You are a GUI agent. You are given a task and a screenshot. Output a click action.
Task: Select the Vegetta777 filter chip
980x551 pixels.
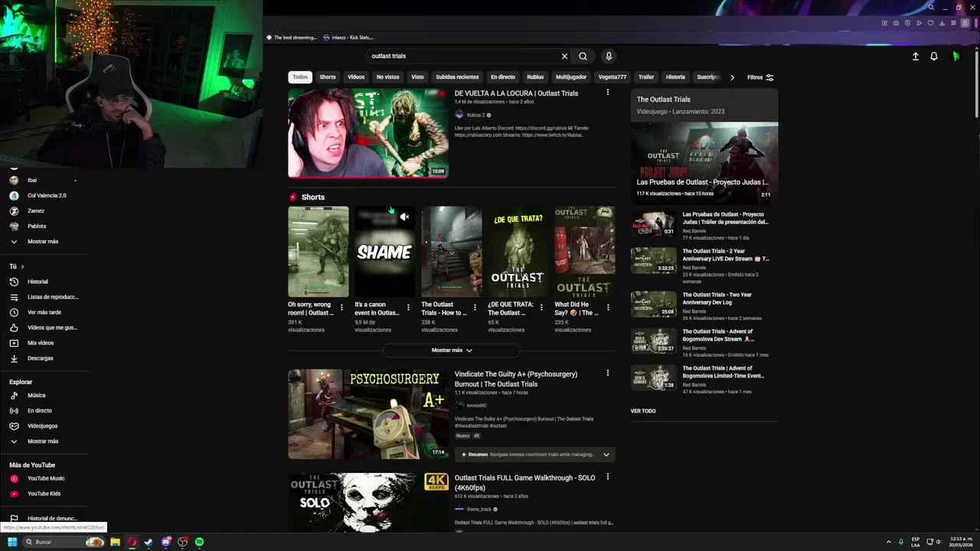[612, 77]
